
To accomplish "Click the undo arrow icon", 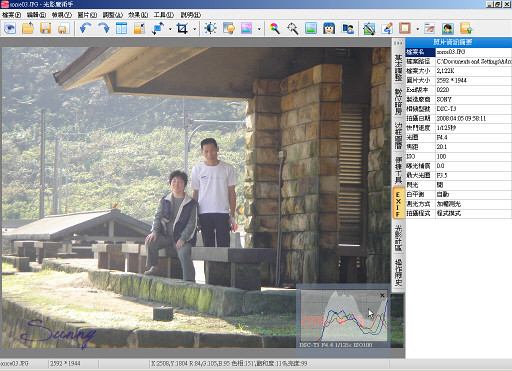I will (86, 28).
